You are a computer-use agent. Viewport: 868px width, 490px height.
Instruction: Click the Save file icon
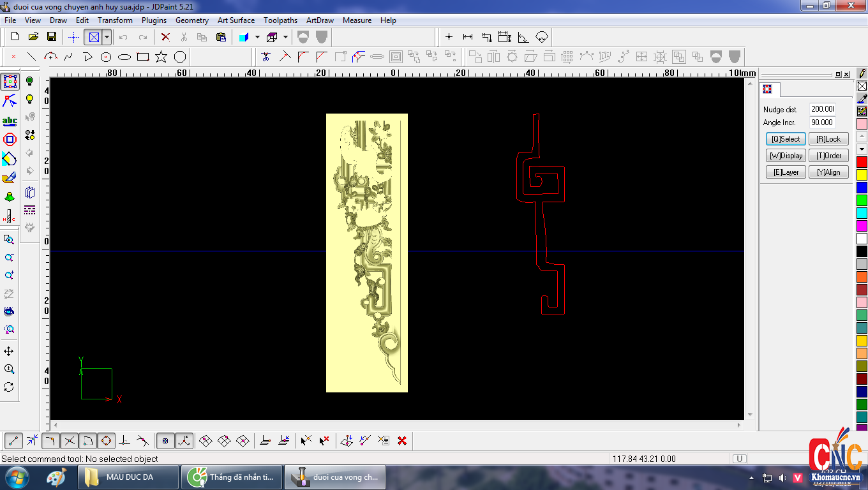click(52, 37)
